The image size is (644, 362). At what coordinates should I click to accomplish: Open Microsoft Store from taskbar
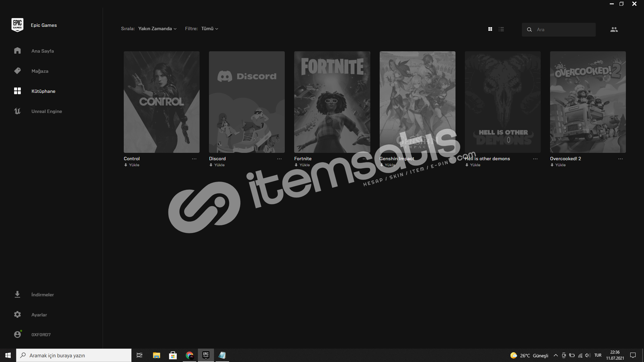[x=173, y=355]
